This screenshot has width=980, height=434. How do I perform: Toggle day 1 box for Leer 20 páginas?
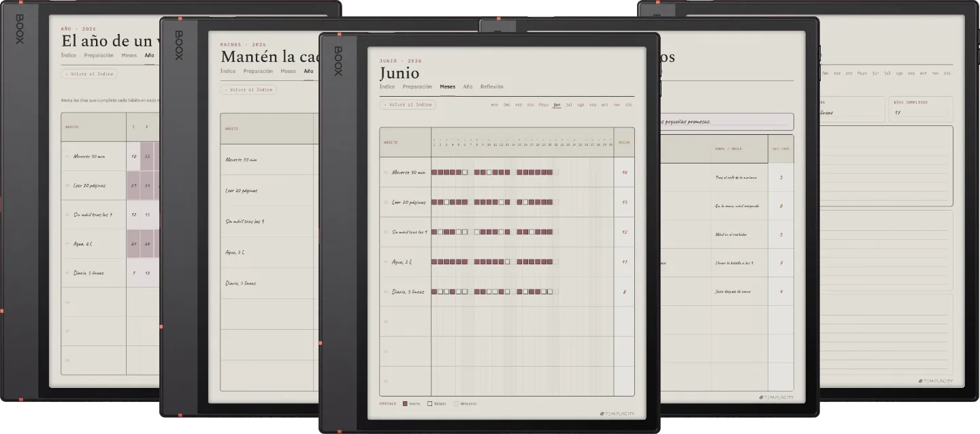(434, 202)
